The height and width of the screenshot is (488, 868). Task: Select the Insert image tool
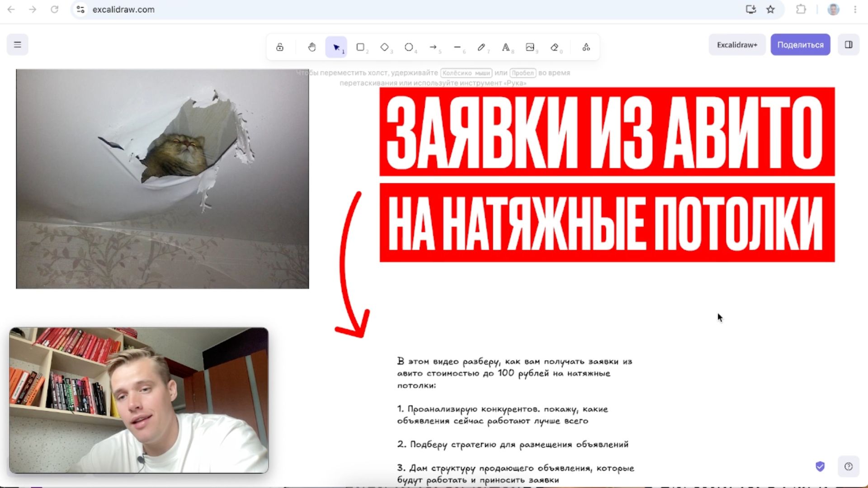[530, 47]
